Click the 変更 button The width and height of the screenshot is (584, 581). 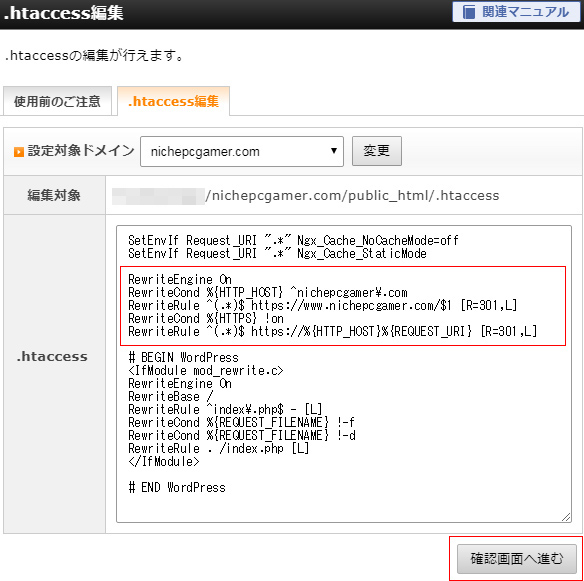click(377, 151)
